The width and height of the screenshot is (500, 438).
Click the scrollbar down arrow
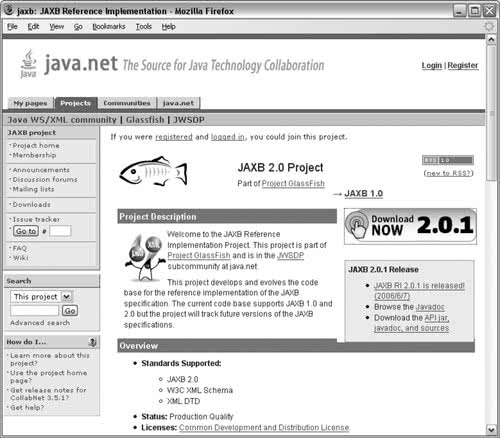(x=491, y=430)
